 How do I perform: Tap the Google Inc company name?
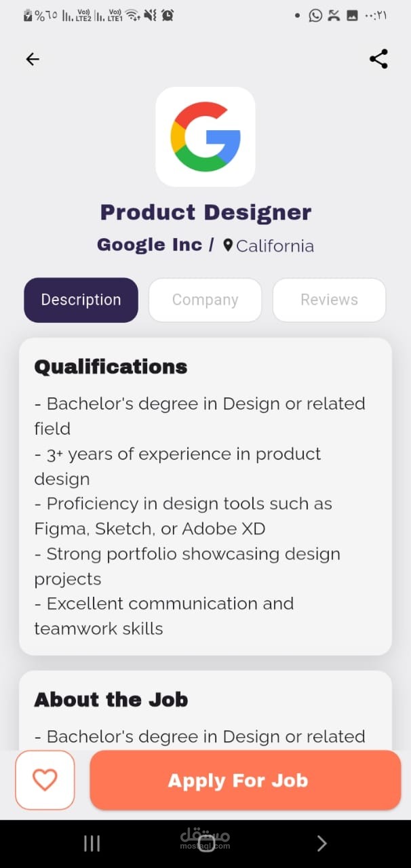149,245
